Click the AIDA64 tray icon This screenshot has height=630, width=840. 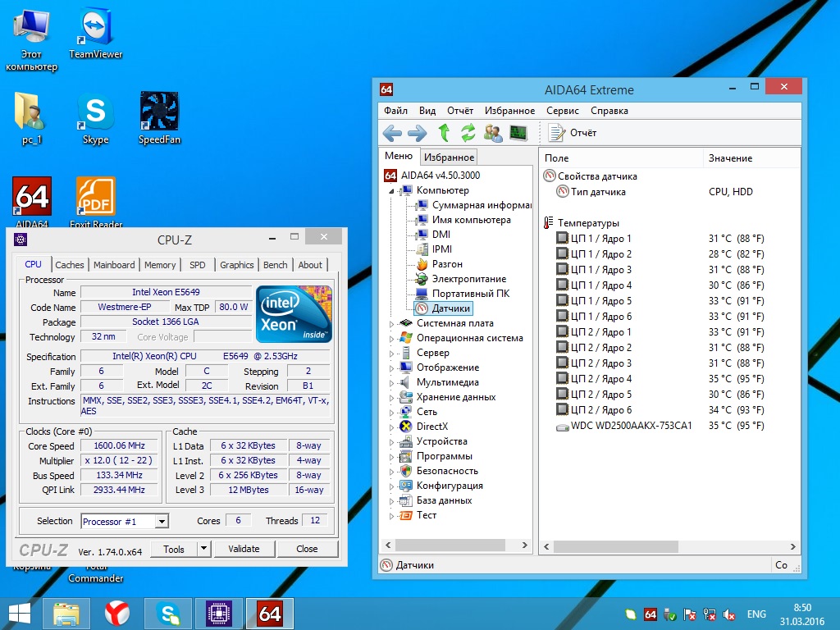point(650,614)
